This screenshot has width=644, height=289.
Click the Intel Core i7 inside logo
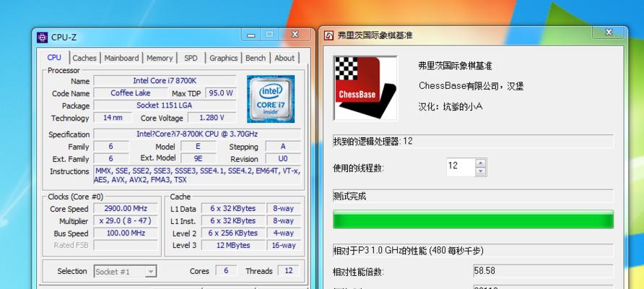point(271,99)
